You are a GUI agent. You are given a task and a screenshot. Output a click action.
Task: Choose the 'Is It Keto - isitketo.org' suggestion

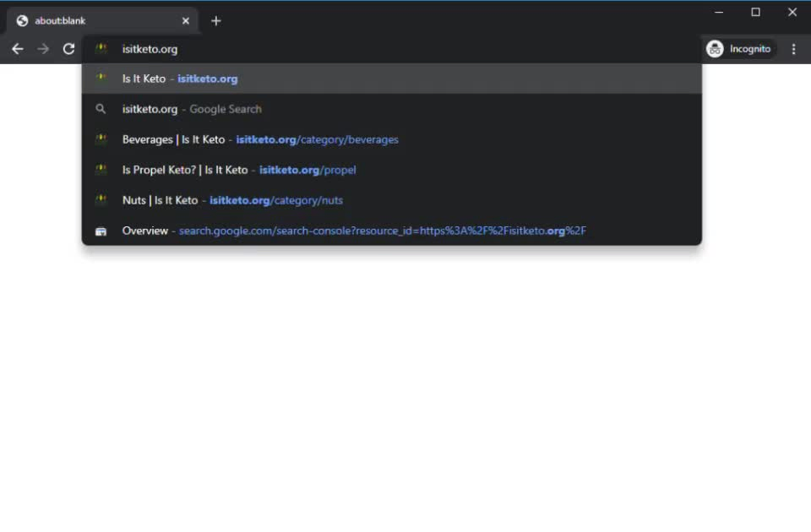pyautogui.click(x=391, y=79)
